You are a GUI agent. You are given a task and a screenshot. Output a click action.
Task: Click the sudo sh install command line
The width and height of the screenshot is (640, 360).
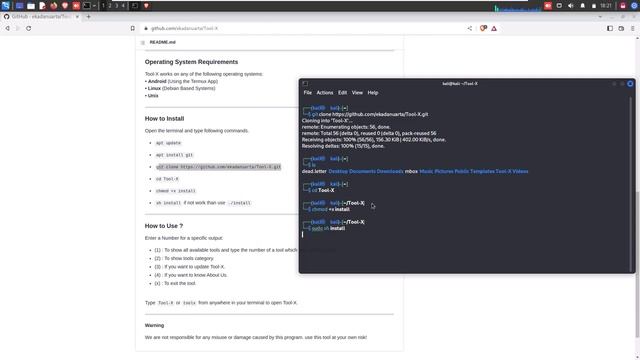click(328, 229)
